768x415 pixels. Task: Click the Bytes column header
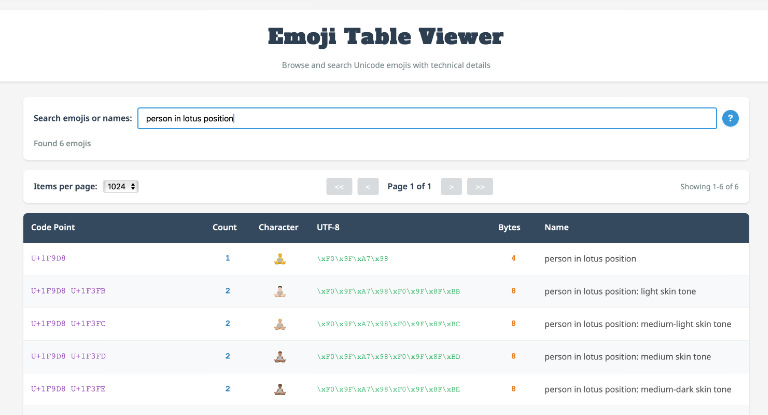(509, 227)
